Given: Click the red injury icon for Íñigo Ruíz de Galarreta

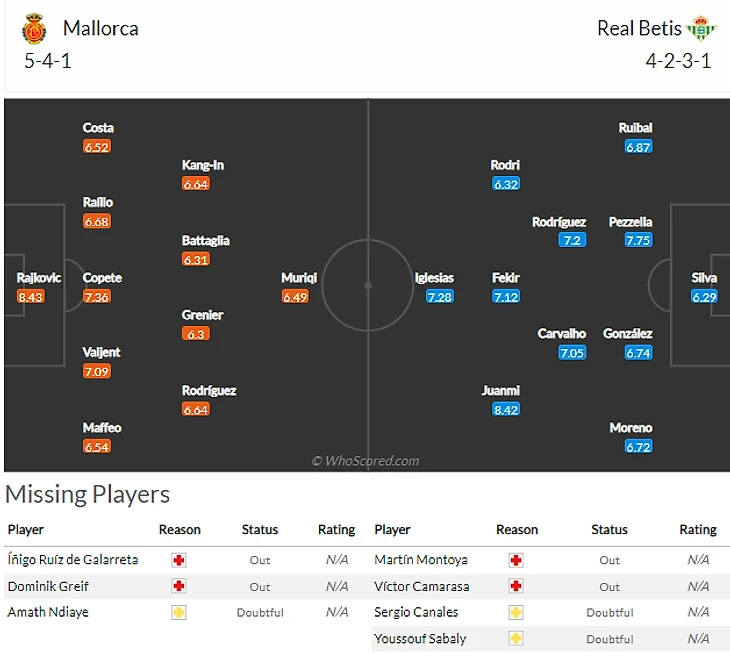Looking at the screenshot, I should pyautogui.click(x=179, y=560).
